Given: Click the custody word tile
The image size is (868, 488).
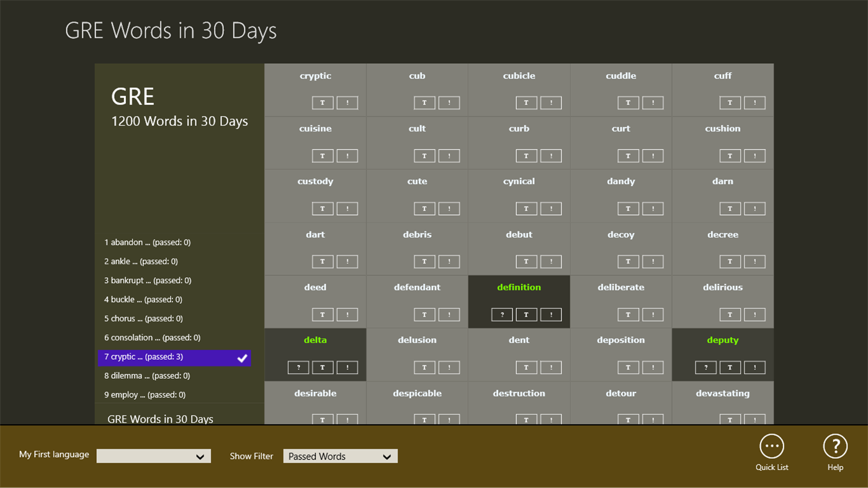Looking at the screenshot, I should (315, 181).
